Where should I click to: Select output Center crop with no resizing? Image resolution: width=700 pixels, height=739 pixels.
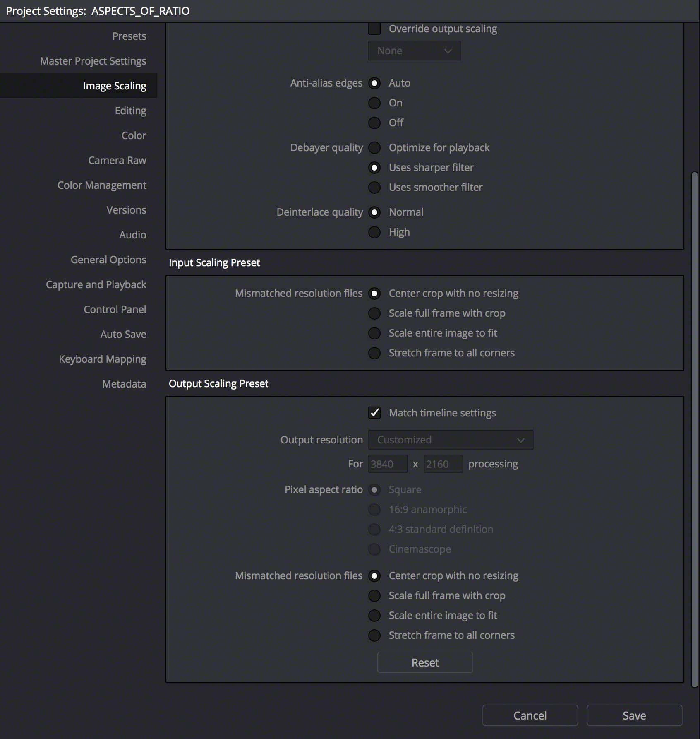[374, 576]
